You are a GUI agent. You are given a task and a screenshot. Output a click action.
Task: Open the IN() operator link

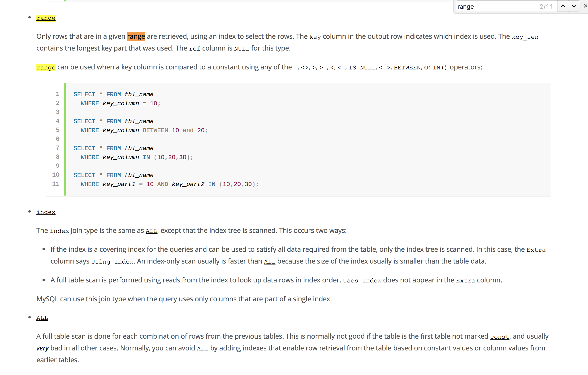click(440, 68)
